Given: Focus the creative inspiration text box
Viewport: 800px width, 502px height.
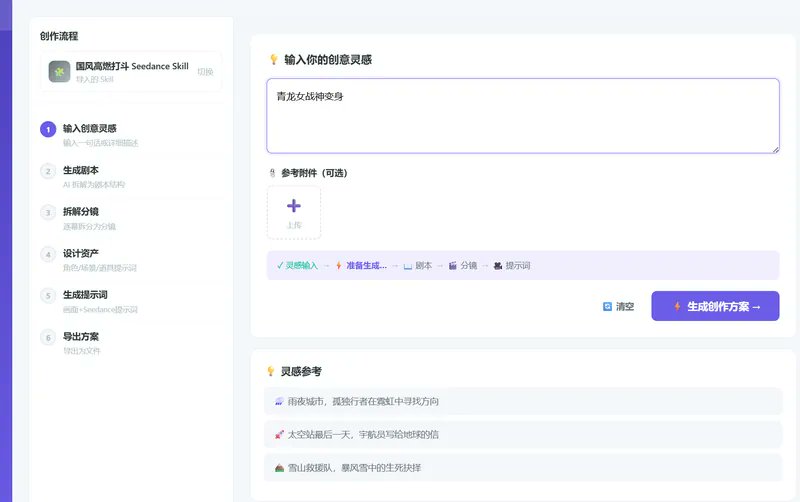Looking at the screenshot, I should pyautogui.click(x=523, y=116).
